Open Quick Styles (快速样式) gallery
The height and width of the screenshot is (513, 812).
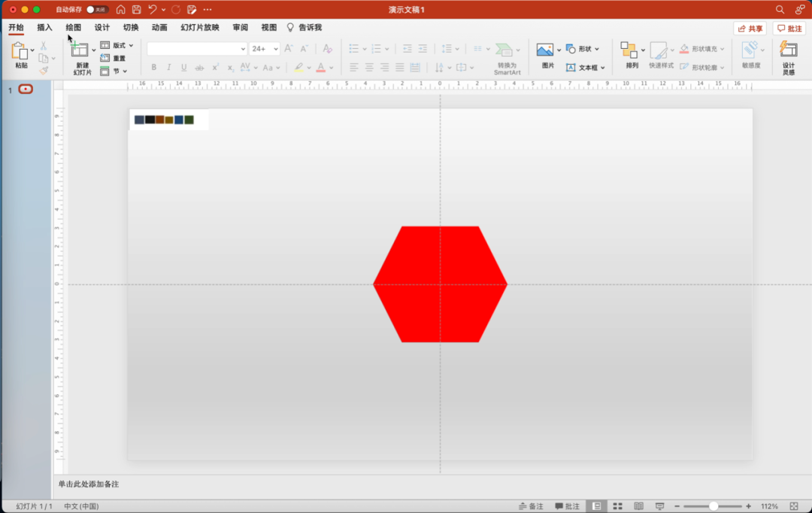661,55
